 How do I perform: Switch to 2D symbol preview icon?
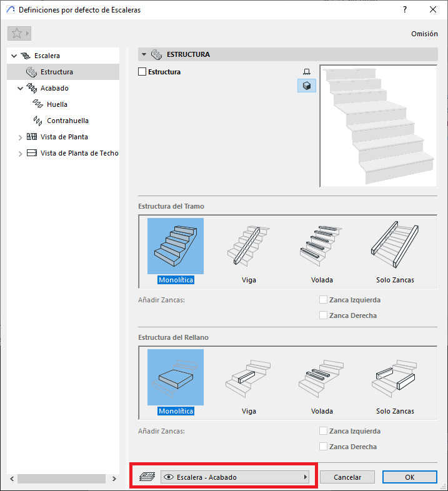tap(307, 72)
